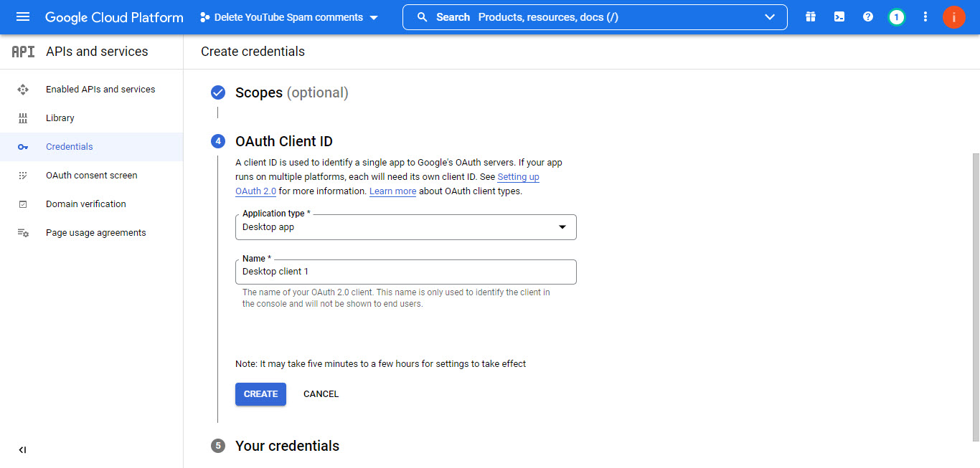The width and height of the screenshot is (980, 468).
Task: Collapse the sidebar navigation panel
Action: 22,450
